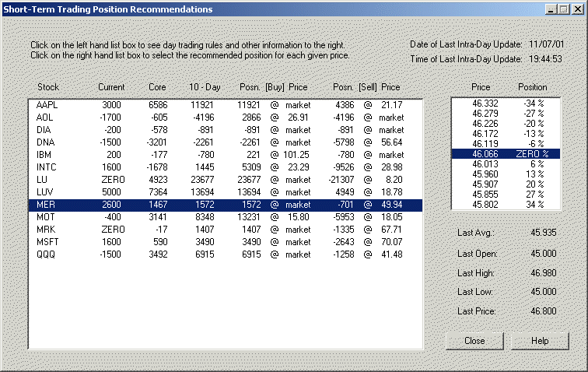Screen dimensions: 588x372
Task: Click the Last Avg. value 45.935
Action: click(x=544, y=233)
